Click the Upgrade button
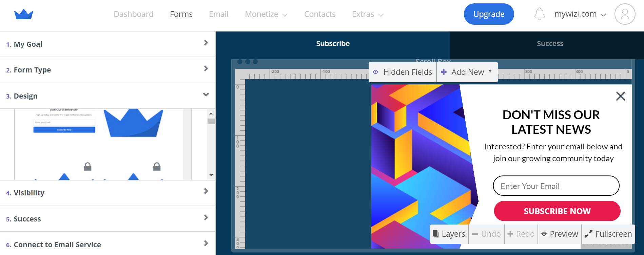 (489, 14)
